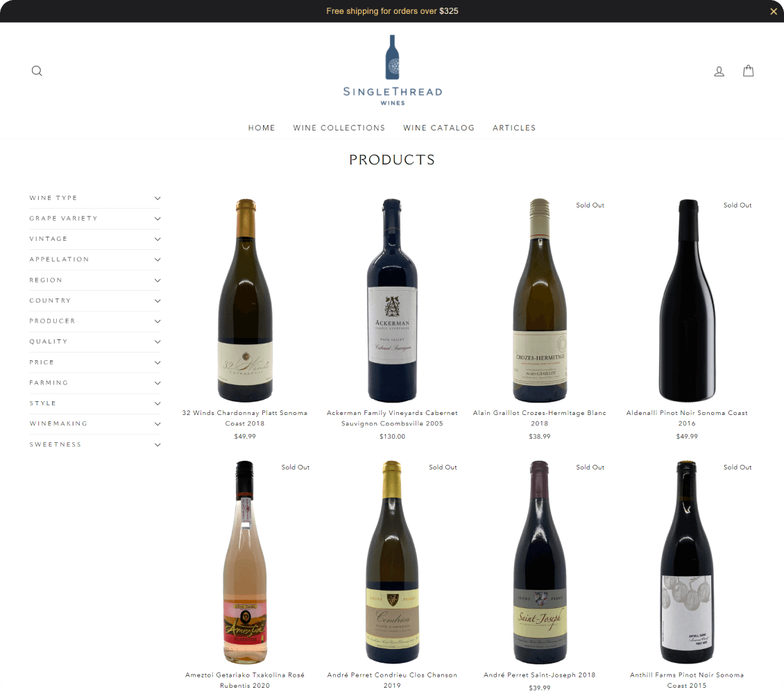784x694 pixels.
Task: Open the search magnifier icon
Action: (37, 71)
